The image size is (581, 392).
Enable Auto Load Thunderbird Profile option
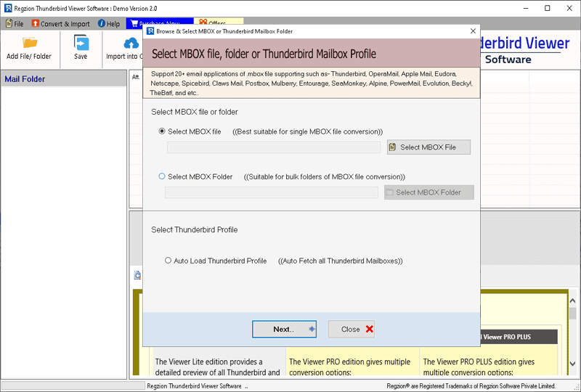pyautogui.click(x=168, y=261)
